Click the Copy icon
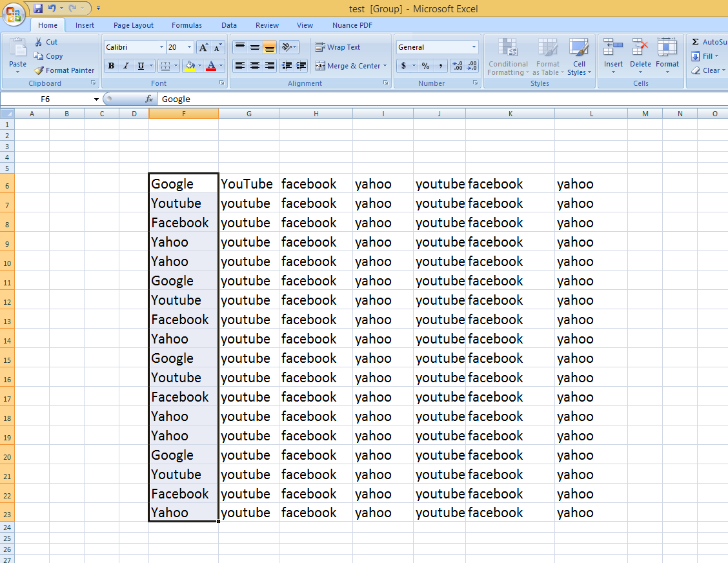Screen dimensions: 728x563 pyautogui.click(x=39, y=56)
